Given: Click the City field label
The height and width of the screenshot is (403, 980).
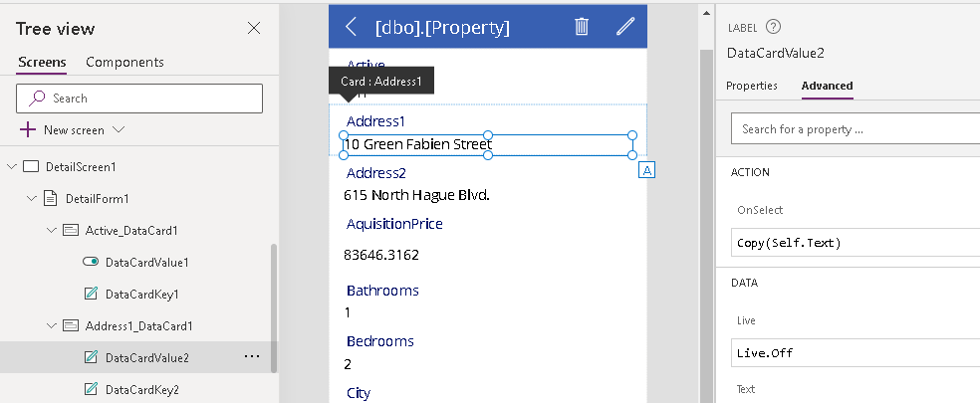Looking at the screenshot, I should click(359, 393).
